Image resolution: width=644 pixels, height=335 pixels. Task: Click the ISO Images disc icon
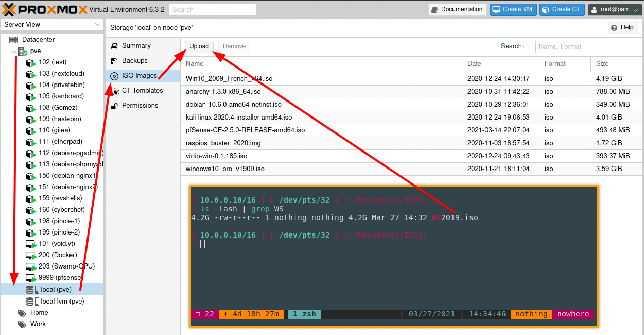pos(114,76)
